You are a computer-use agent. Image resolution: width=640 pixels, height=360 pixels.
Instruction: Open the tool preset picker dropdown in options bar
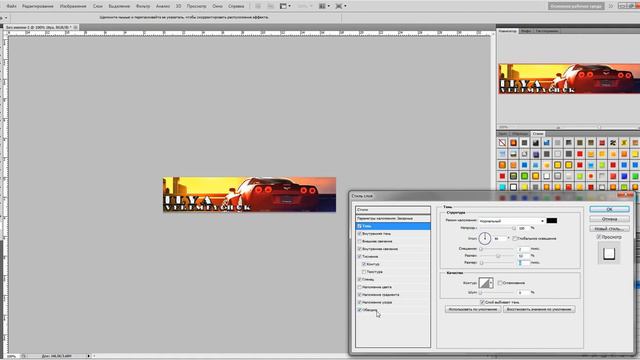click(6, 18)
